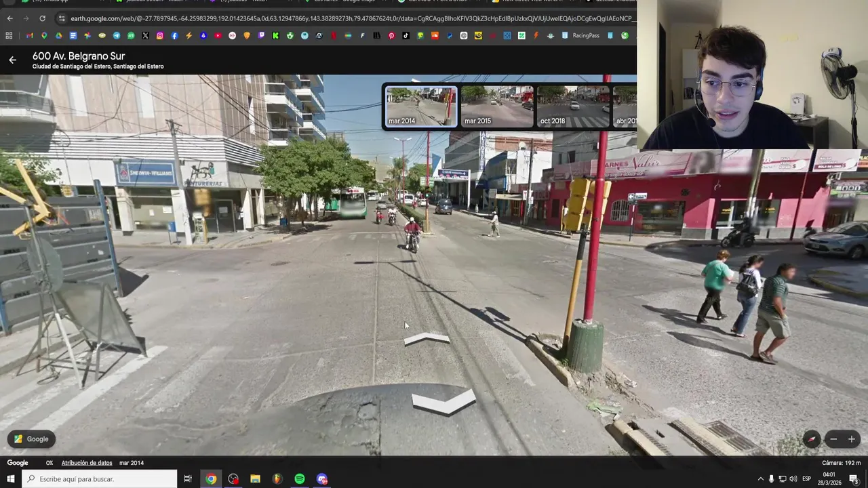Open the Gmail bookmark
Viewport: 868px width, 488px height.
(x=30, y=35)
